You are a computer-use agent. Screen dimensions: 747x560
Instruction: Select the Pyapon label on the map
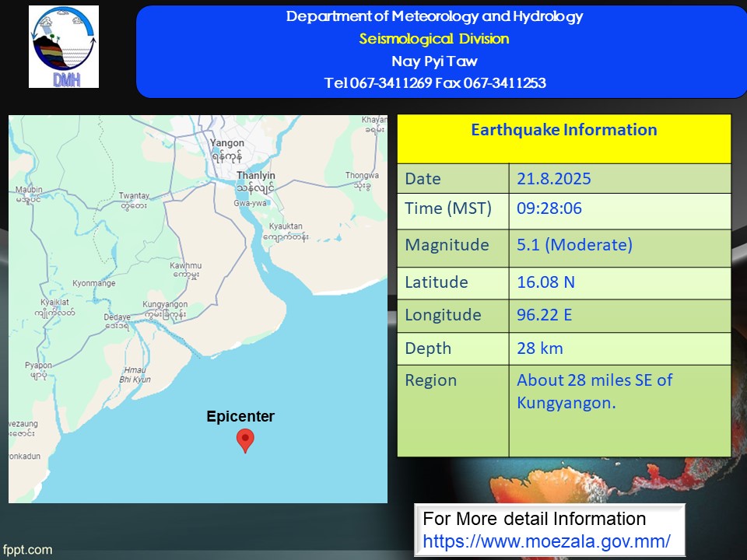[x=38, y=366]
